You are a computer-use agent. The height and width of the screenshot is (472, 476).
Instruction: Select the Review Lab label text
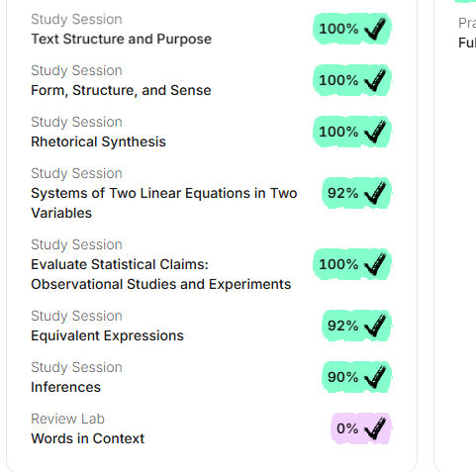click(x=67, y=419)
